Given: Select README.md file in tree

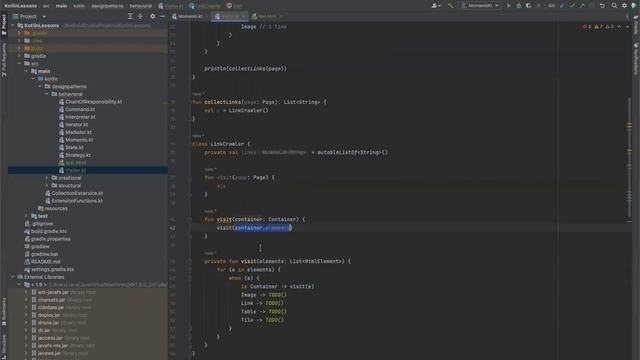Looking at the screenshot, I should click(x=45, y=262).
